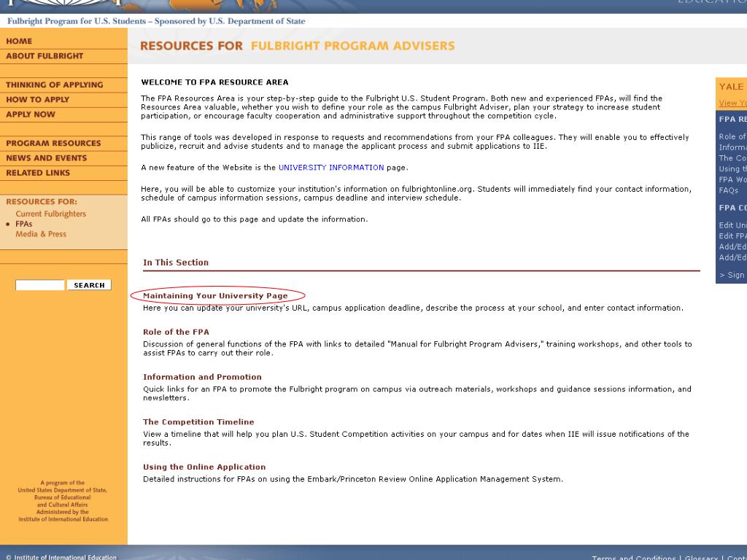
Task: Click the 'RESOURCES FOR:' sidebar label
Action: [42, 202]
